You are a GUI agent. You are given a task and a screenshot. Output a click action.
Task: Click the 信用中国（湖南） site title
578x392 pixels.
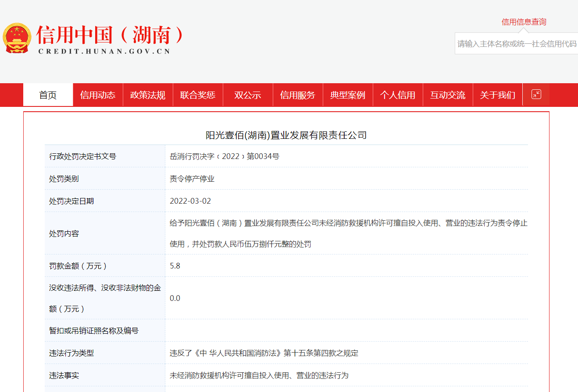pyautogui.click(x=110, y=35)
